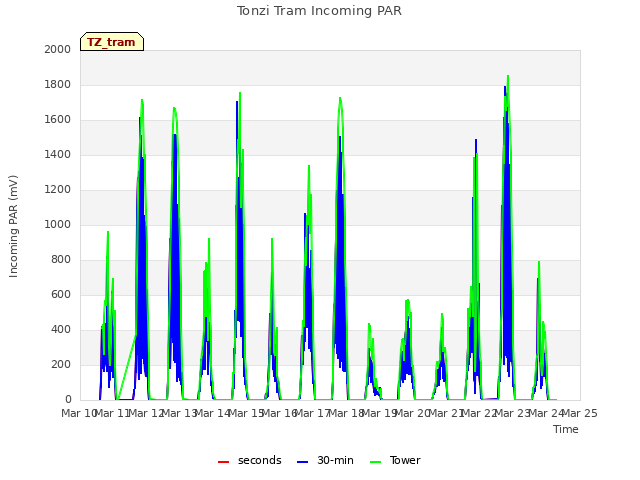Screen dimensions: 640x480
Task: Click the 400 y-axis tick label
Action: coord(61,329)
